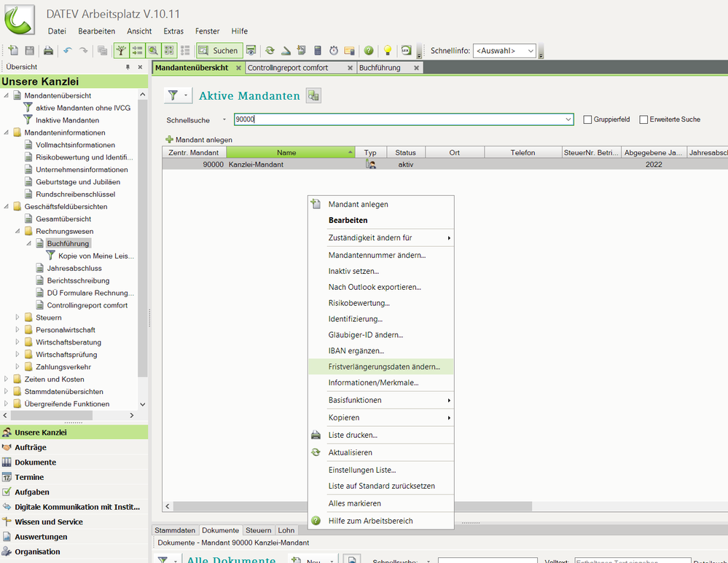Switch to the Stammdaten bottom tab
The height and width of the screenshot is (563, 728).
coord(175,530)
